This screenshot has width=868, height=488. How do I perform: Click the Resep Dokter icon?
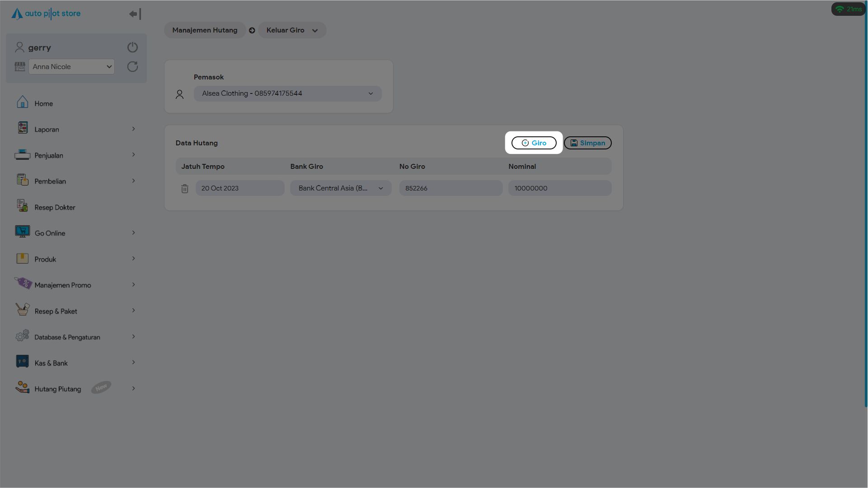click(x=22, y=206)
